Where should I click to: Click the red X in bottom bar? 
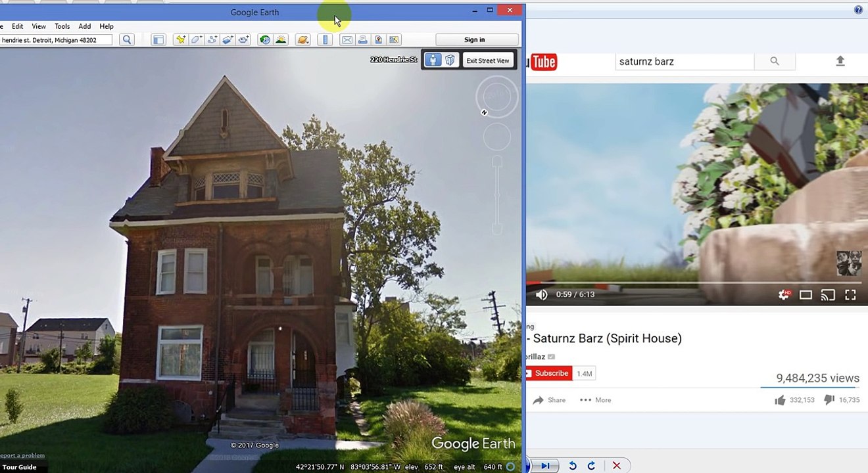click(616, 466)
